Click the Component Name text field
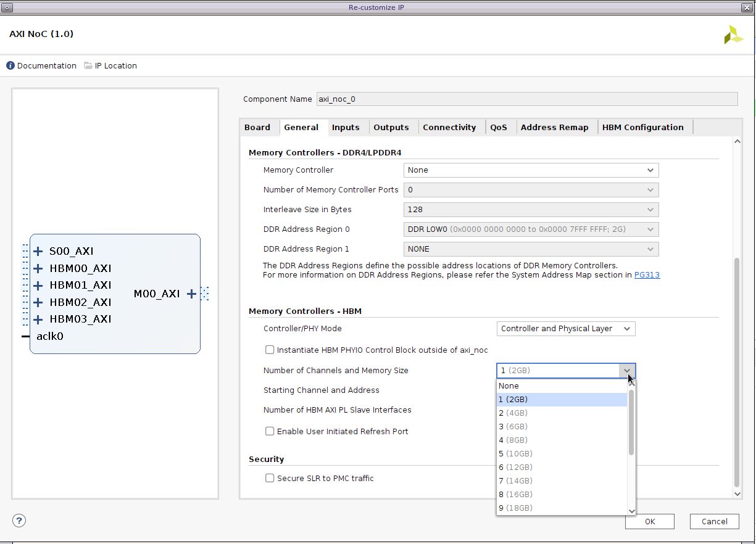 click(x=526, y=99)
